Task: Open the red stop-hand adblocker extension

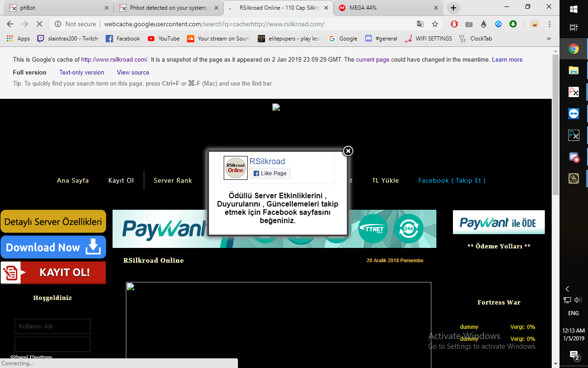Action: click(454, 24)
